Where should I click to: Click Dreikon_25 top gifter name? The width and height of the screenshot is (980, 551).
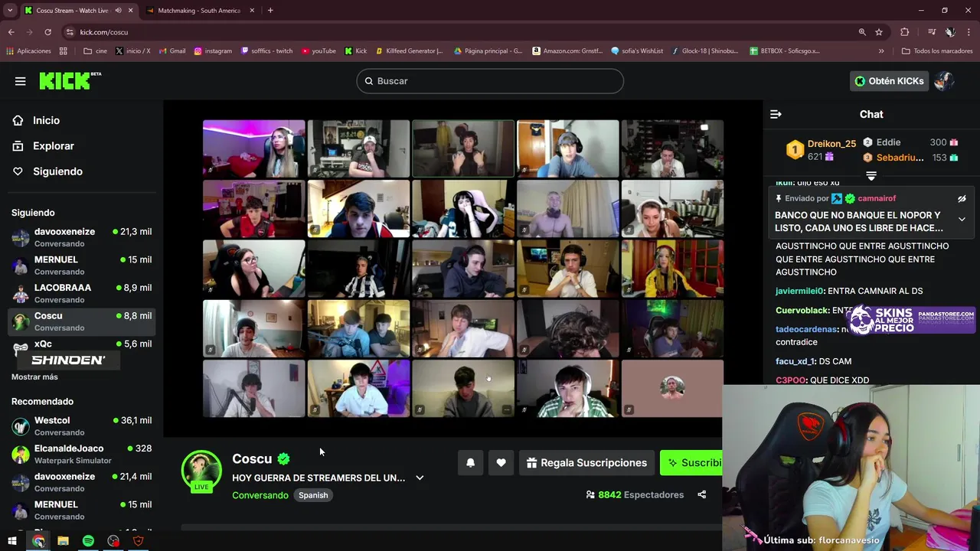click(x=831, y=144)
